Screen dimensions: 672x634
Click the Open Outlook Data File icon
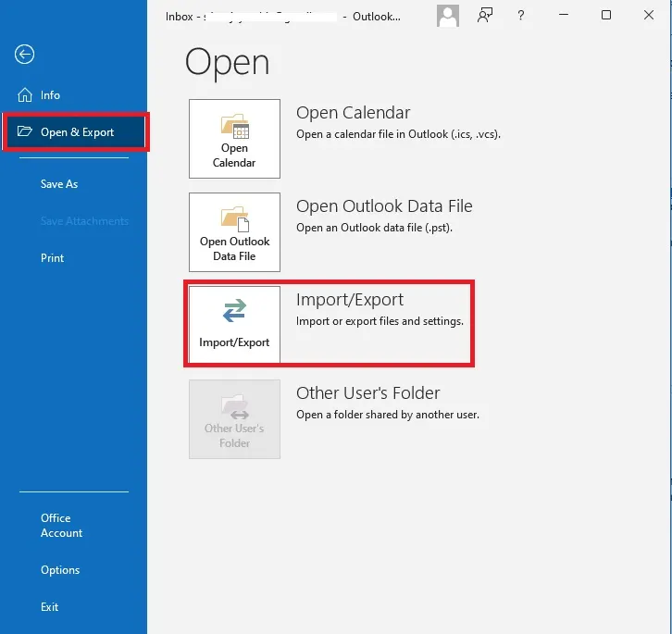coord(234,232)
